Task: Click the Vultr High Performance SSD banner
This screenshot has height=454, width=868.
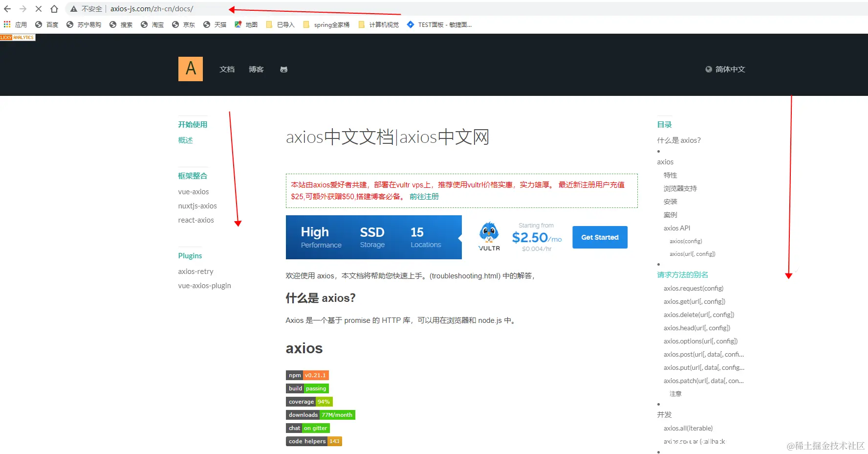Action: 374,237
